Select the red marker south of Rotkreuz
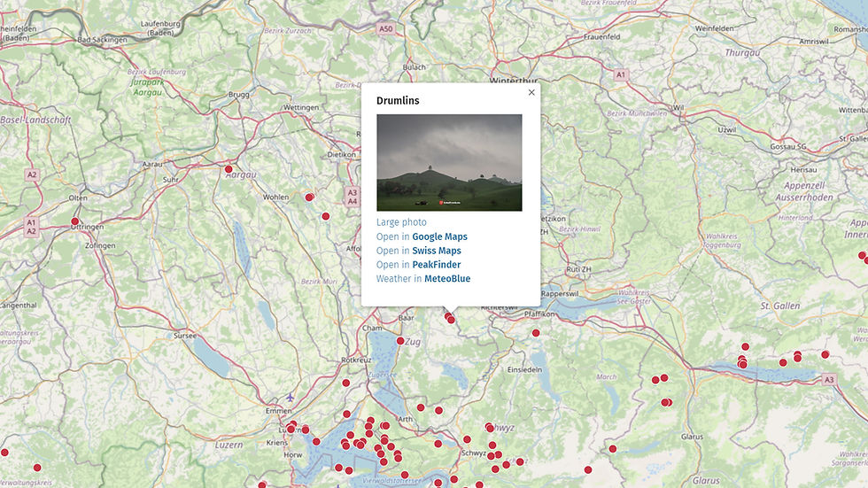Screen dimensions: 868x488 point(346,383)
